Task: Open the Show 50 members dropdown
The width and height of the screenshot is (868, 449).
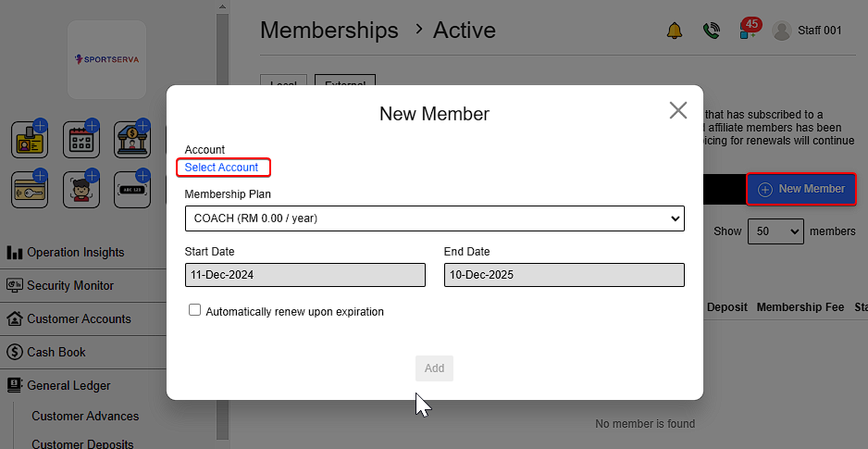Action: [775, 231]
